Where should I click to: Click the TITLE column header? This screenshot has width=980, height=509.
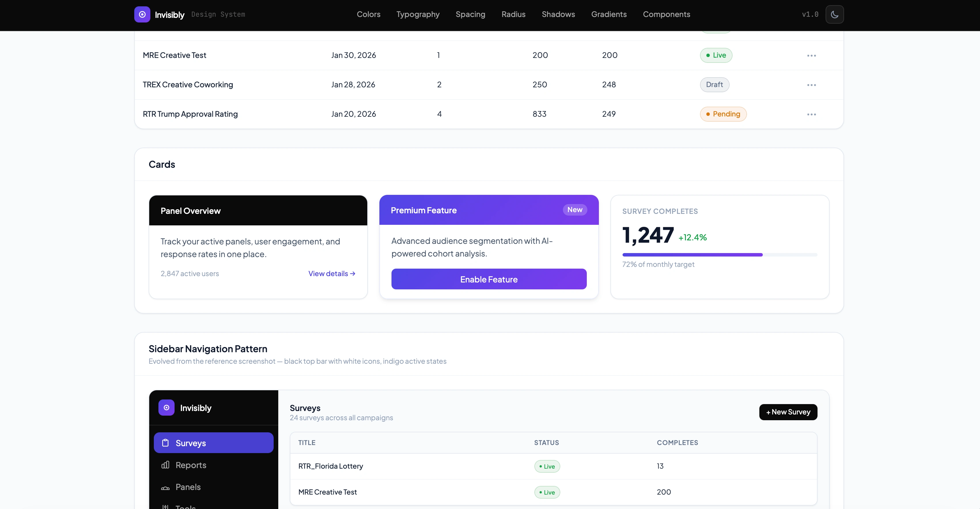307,442
